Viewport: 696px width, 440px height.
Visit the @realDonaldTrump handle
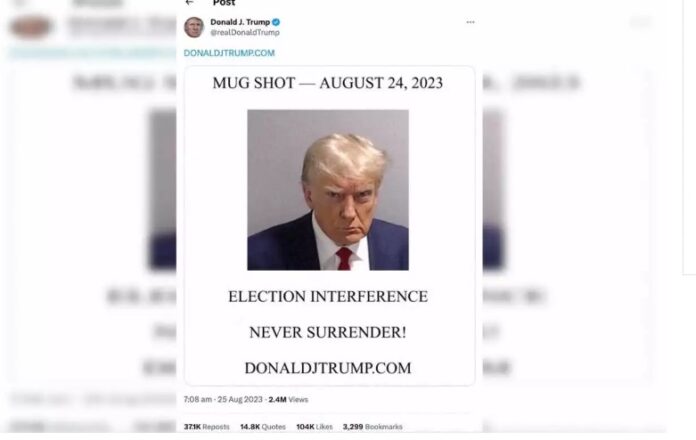pos(245,32)
